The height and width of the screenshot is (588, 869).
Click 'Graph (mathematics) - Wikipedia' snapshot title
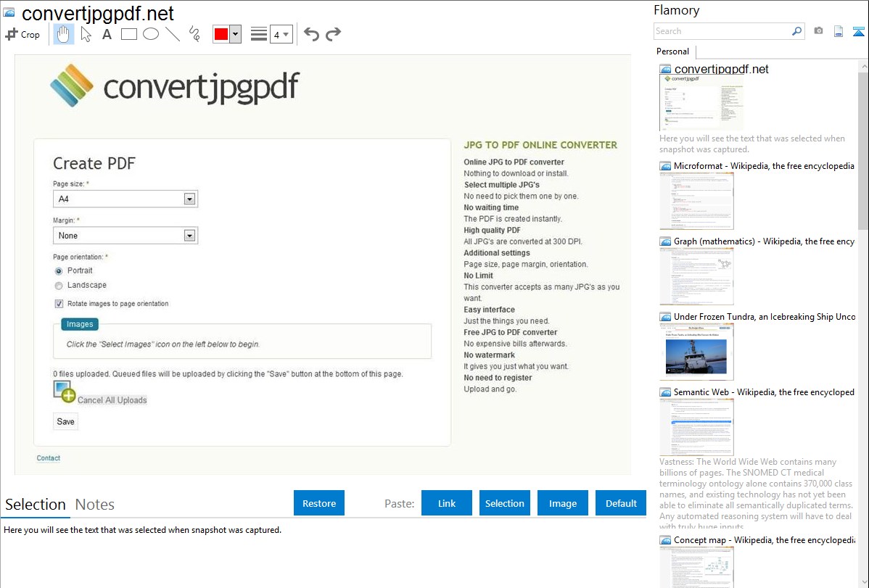pos(764,241)
